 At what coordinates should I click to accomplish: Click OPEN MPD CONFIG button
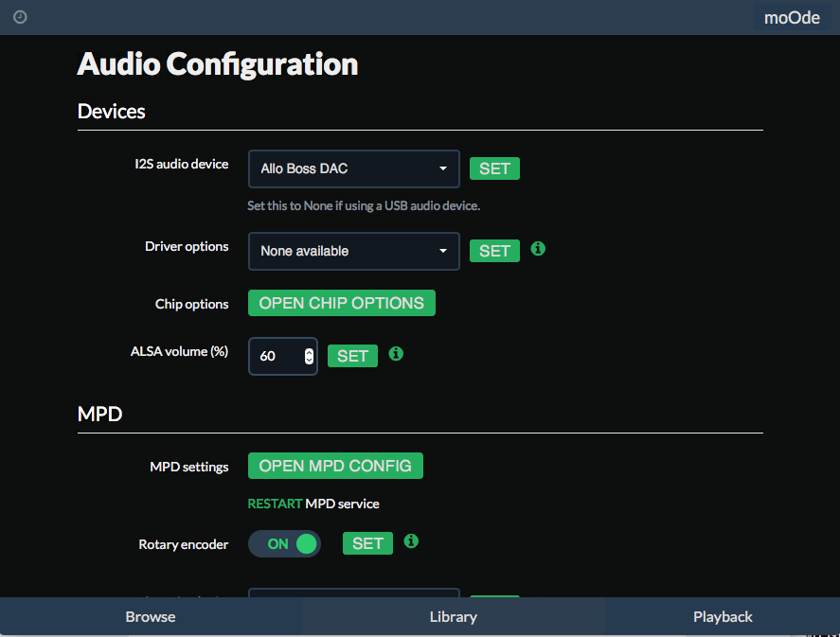tap(335, 466)
